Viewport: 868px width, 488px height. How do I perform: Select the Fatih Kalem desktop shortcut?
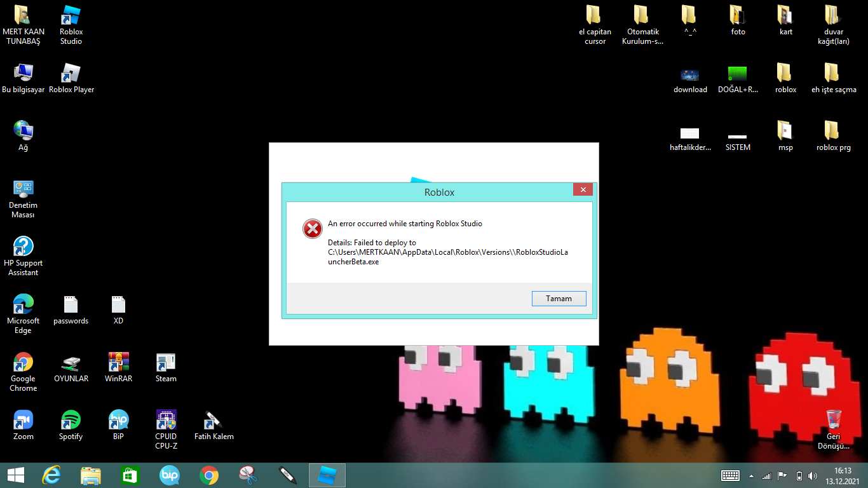tap(214, 426)
